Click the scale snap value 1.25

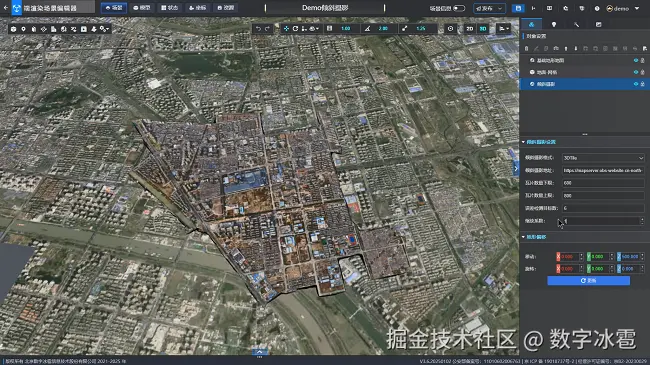[421, 29]
